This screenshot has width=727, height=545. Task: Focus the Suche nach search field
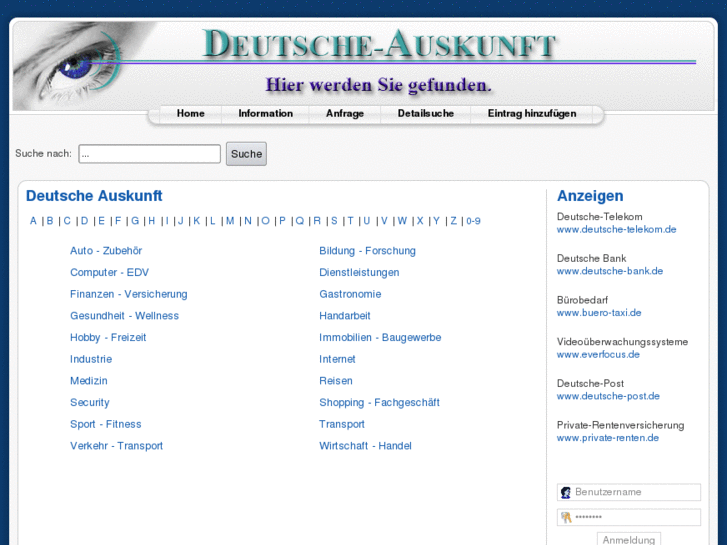click(149, 154)
